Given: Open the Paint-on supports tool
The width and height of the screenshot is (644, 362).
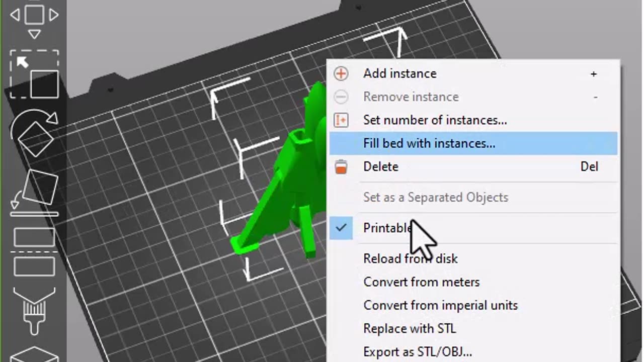Looking at the screenshot, I should [34, 311].
